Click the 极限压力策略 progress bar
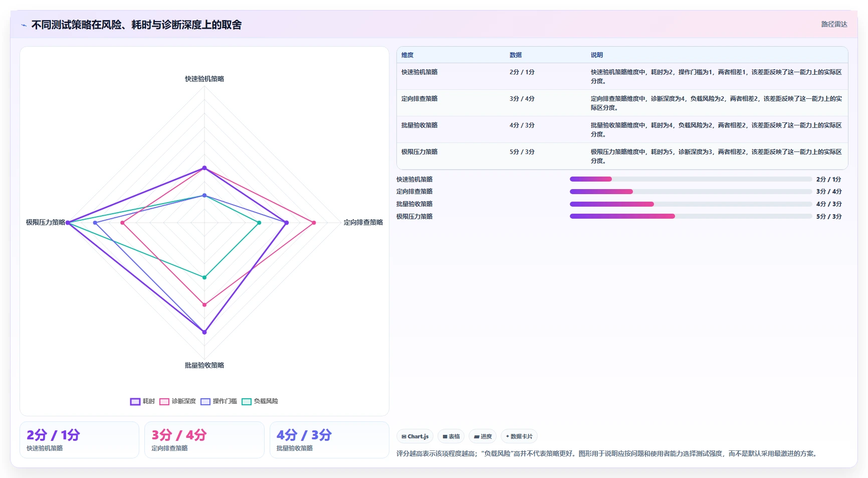 pos(691,216)
